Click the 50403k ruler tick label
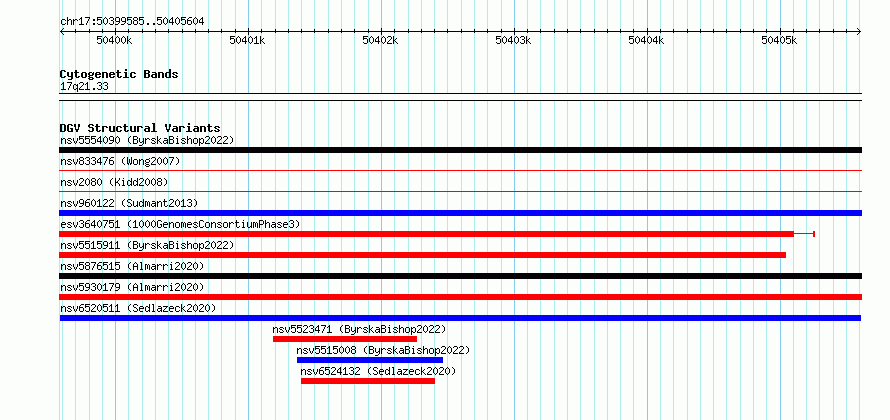The height and width of the screenshot is (420, 890). [514, 40]
